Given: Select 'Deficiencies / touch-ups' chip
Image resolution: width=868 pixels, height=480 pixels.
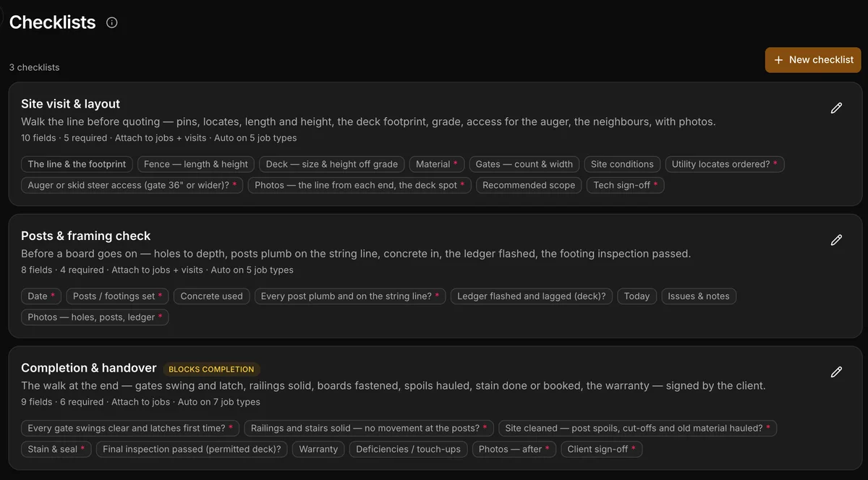Looking at the screenshot, I should 409,449.
